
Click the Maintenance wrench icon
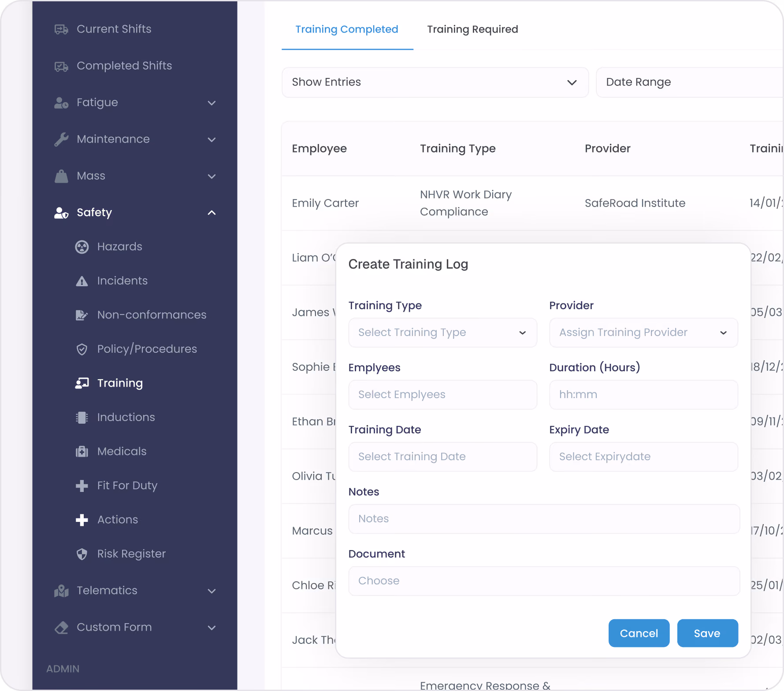point(61,140)
